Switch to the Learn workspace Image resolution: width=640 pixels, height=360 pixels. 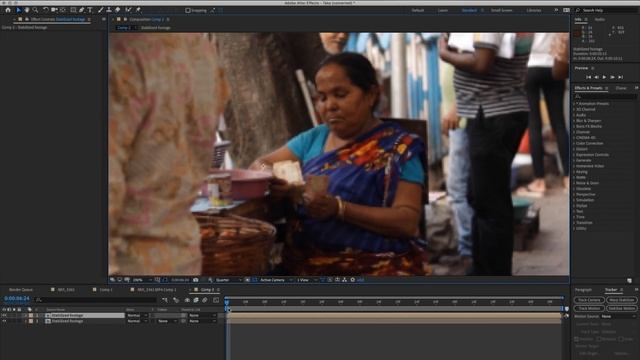point(443,10)
